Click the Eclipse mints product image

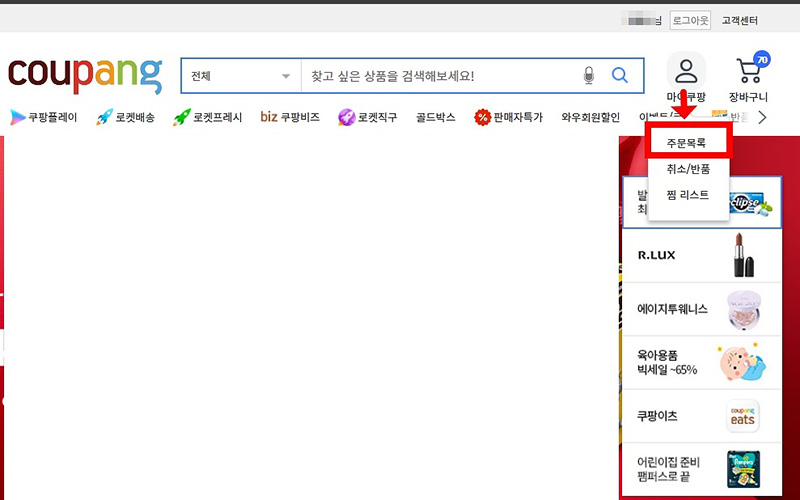(x=751, y=203)
